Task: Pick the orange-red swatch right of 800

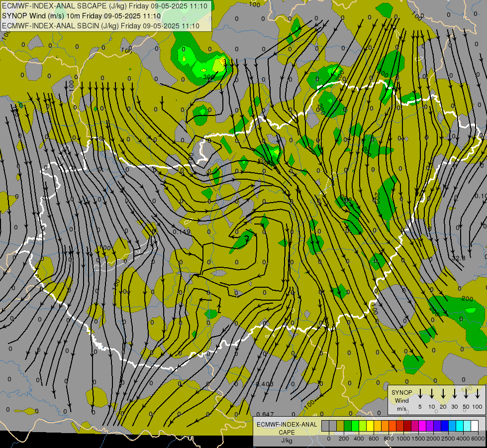Action: point(392,426)
